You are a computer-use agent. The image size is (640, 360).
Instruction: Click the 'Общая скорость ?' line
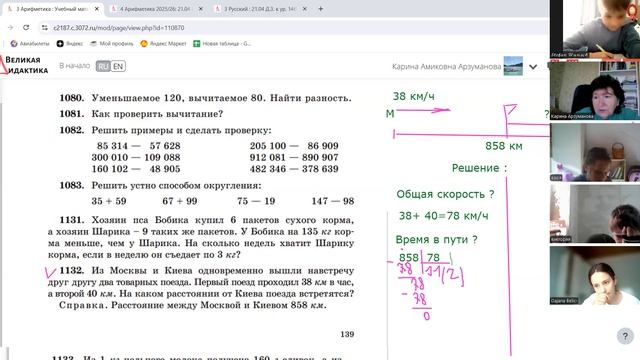coord(445,194)
